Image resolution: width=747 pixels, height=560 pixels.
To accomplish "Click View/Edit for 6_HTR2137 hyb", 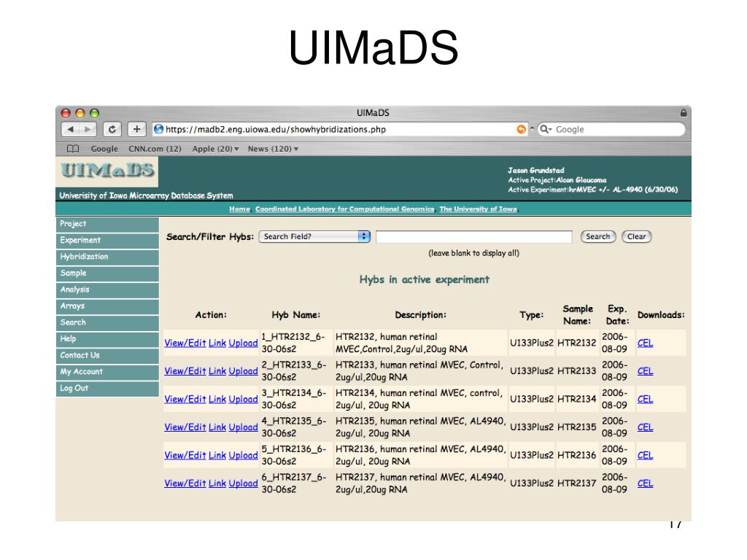I will (185, 483).
